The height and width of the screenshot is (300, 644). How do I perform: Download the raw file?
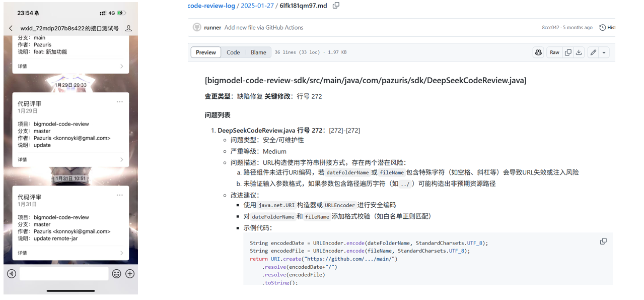tap(579, 52)
